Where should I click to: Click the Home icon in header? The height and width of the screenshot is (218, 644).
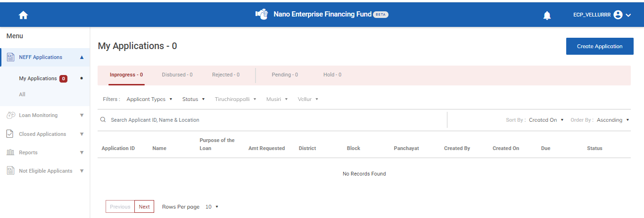[23, 15]
